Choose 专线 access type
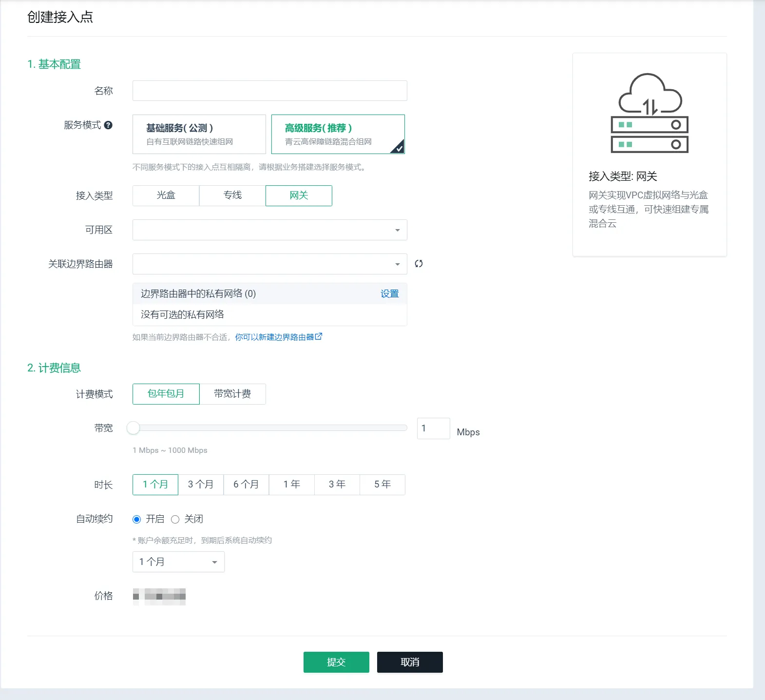The image size is (765, 700). pos(232,195)
